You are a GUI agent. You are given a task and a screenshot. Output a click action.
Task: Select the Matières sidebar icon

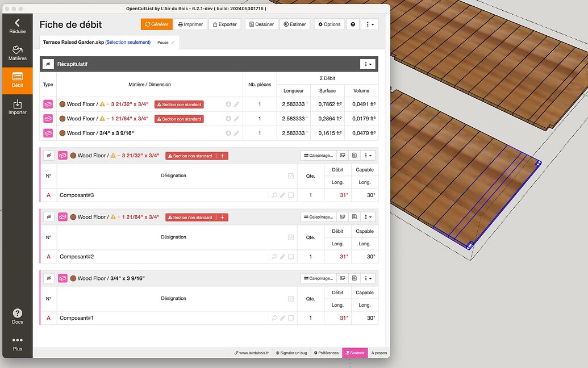pos(17,52)
